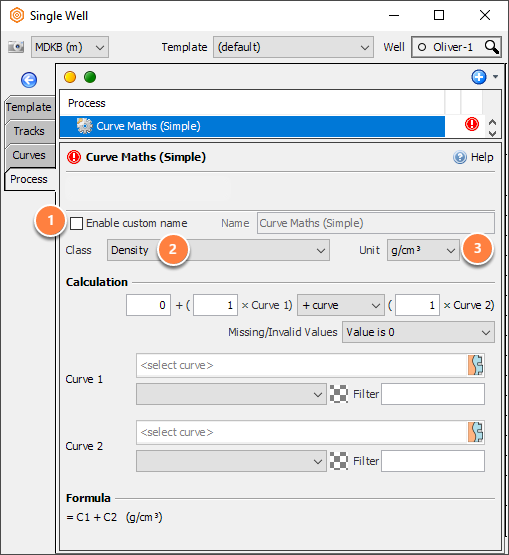
Task: Switch to the Tracks tab
Action: [x=29, y=131]
